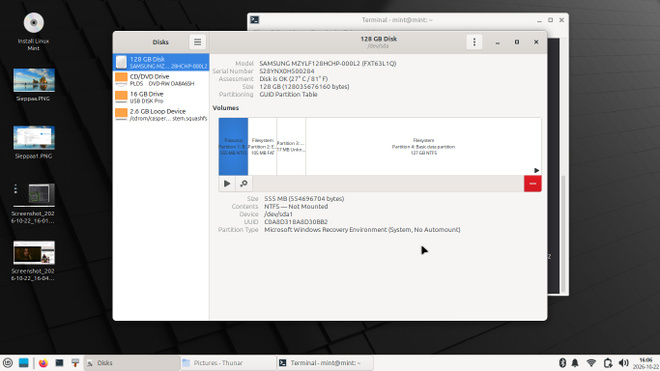
Task: Switch to Pictures - Thunar taskbar button
Action: (228, 363)
